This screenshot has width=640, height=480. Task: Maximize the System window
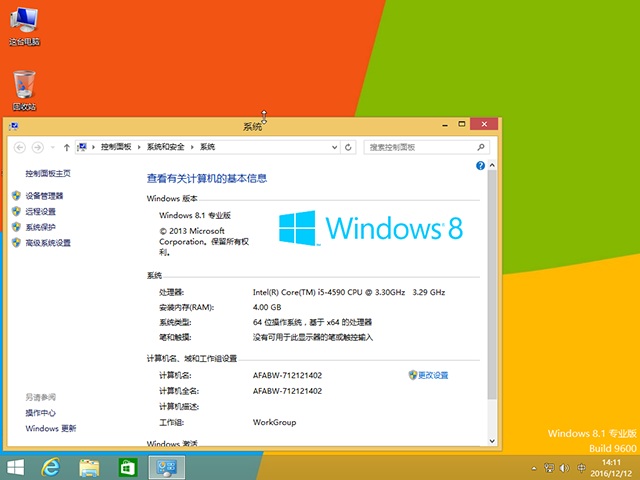462,124
